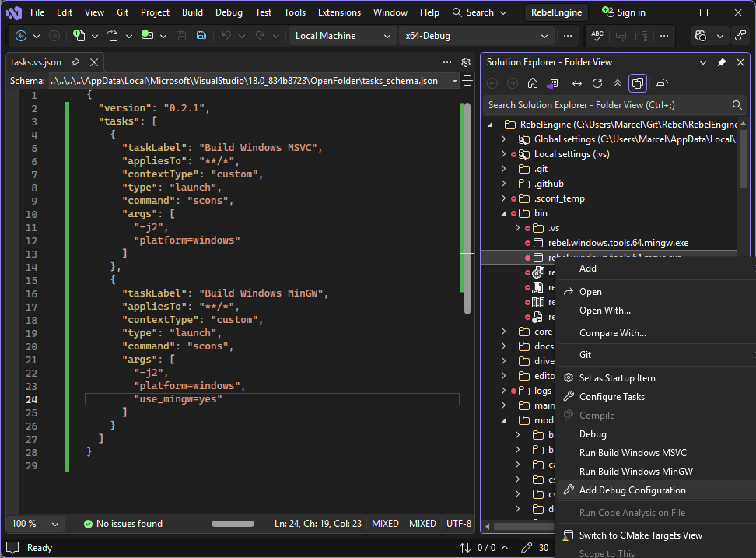Select rebel.windows.tools.64.mingw.exe file
This screenshot has height=558, width=756.
pos(618,243)
